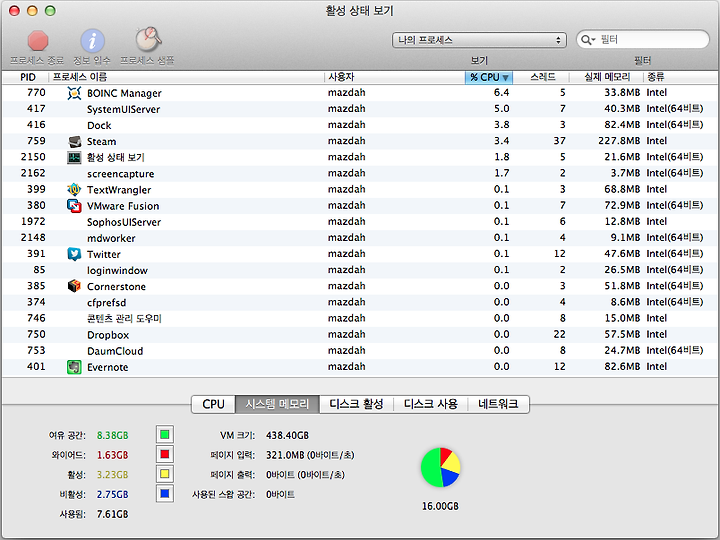Open the 디스크 사용 tab
720x540 pixels.
point(431,404)
